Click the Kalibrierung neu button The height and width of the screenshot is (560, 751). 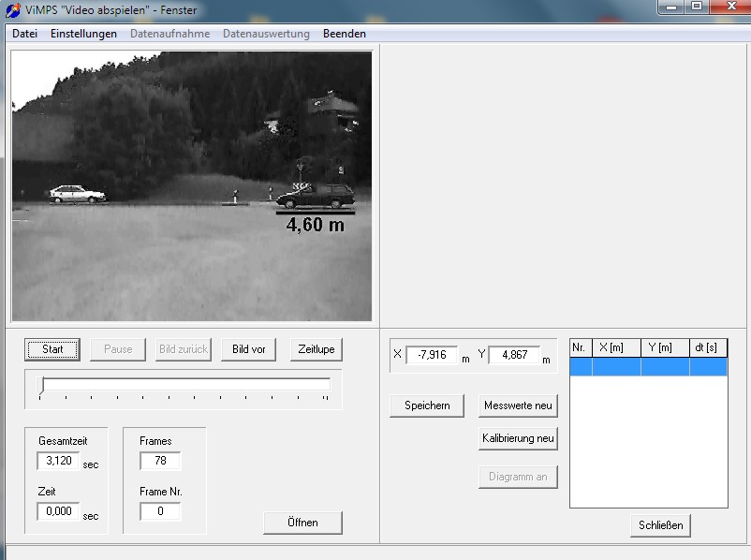pyautogui.click(x=518, y=438)
